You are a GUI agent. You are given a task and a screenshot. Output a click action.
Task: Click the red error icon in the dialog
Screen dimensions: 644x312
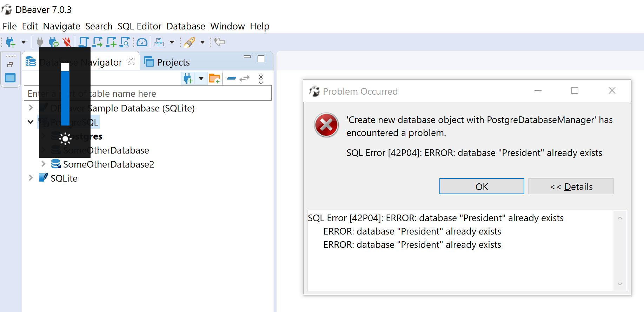click(x=326, y=125)
